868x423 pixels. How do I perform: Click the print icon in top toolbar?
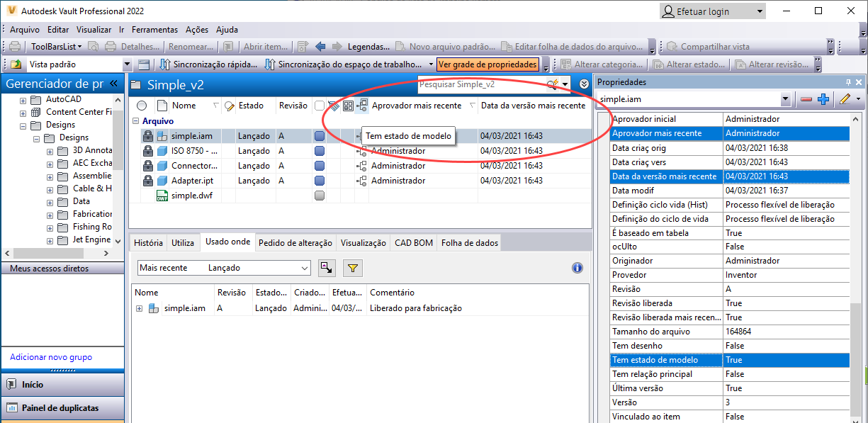point(14,47)
